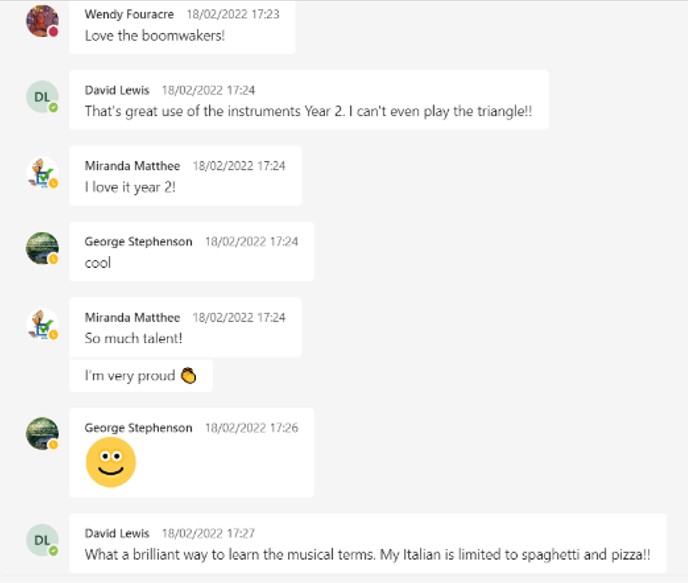Select the message about Italian musical terms
This screenshot has width=688, height=583.
coord(368,543)
